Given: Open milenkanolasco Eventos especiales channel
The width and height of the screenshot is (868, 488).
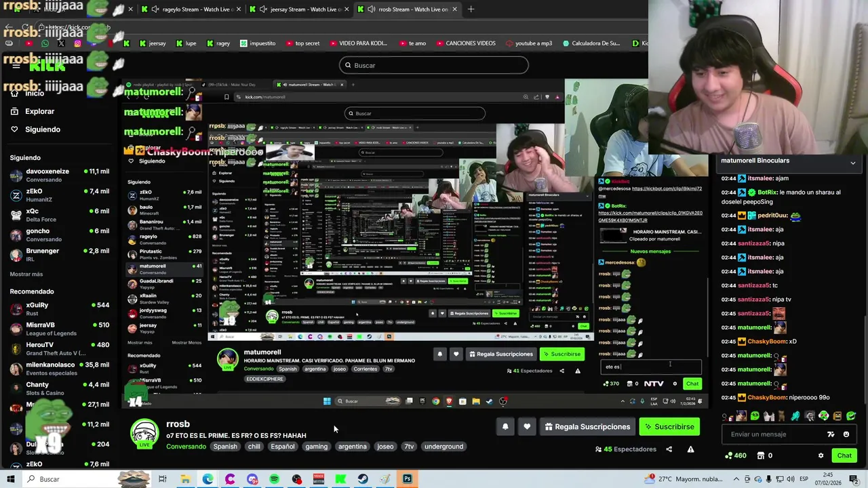Looking at the screenshot, I should pyautogui.click(x=60, y=368).
